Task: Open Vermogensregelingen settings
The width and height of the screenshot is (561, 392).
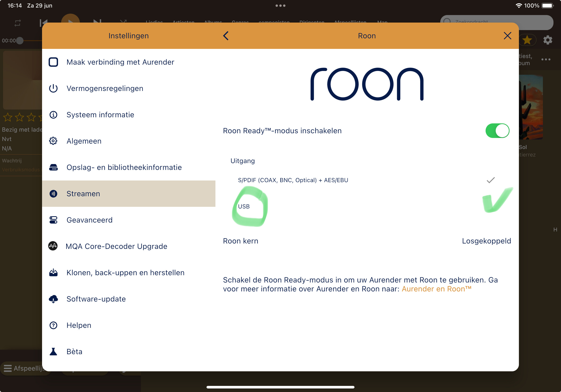Action: (129, 88)
